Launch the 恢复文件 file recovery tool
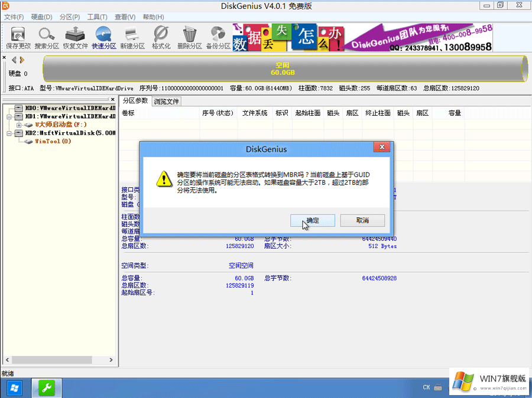Image resolution: width=532 pixels, height=398 pixels. [75, 37]
